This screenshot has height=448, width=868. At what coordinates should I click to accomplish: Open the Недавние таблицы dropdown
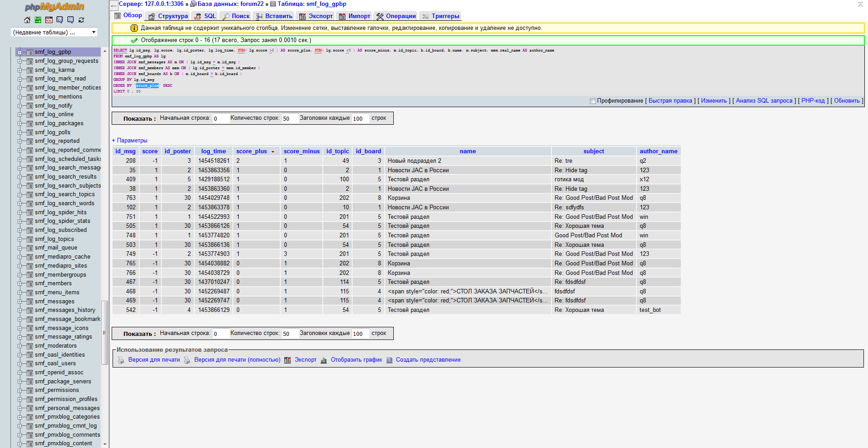(54, 32)
